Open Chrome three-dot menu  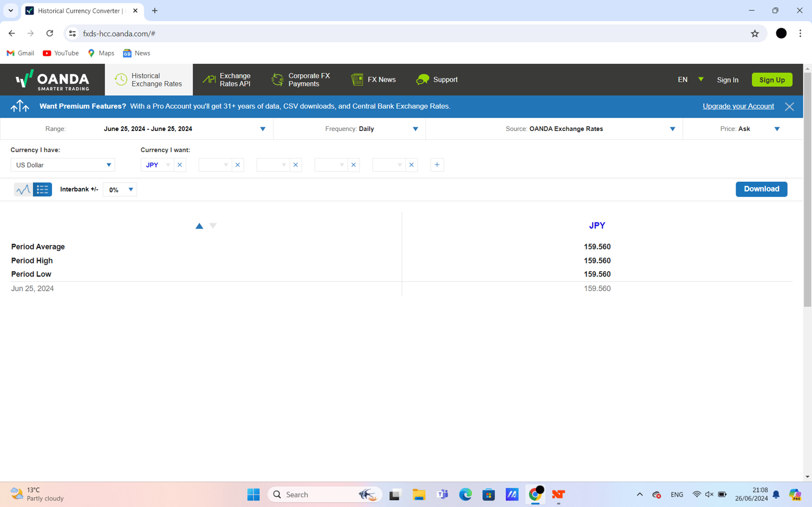(x=800, y=34)
